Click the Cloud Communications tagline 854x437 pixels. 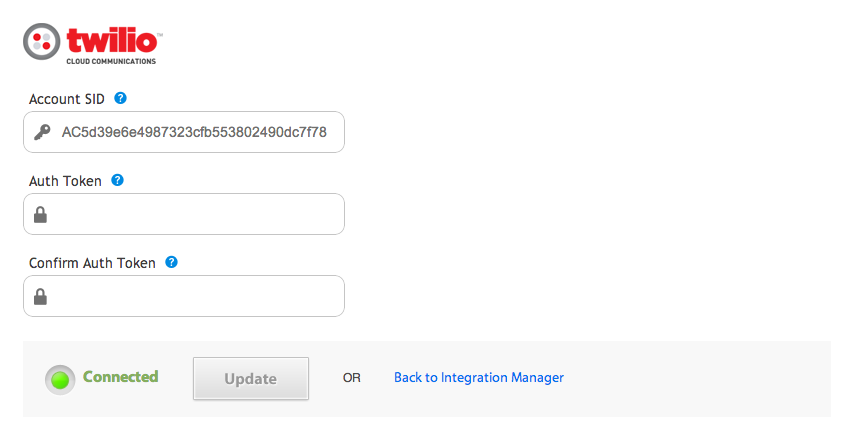111,62
